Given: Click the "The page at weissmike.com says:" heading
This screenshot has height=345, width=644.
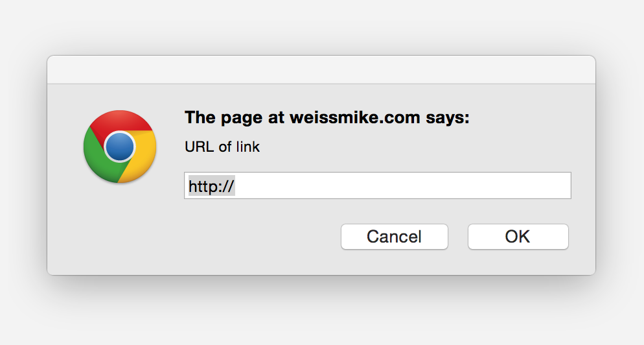Looking at the screenshot, I should [327, 118].
